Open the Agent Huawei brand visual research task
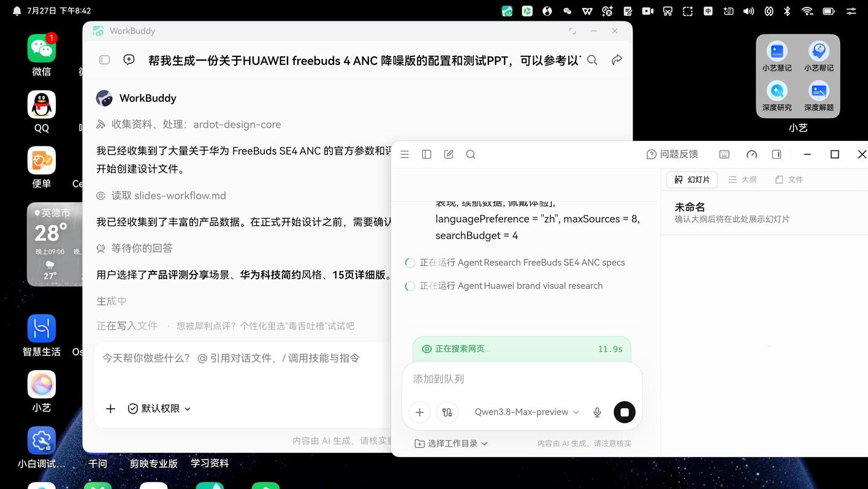This screenshot has width=868, height=489. 504,286
